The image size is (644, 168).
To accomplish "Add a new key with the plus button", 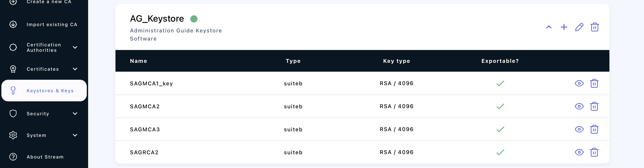I will (564, 27).
